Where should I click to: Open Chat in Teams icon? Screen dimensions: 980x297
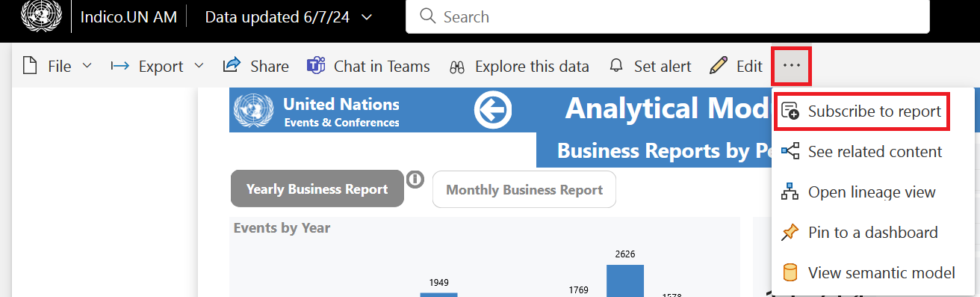[x=316, y=66]
